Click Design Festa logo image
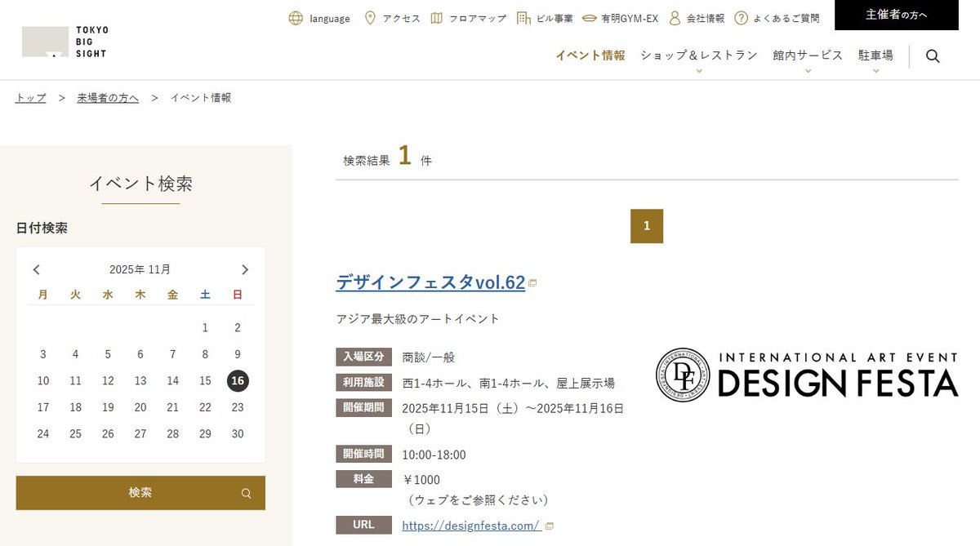Image resolution: width=980 pixels, height=546 pixels. [x=807, y=375]
